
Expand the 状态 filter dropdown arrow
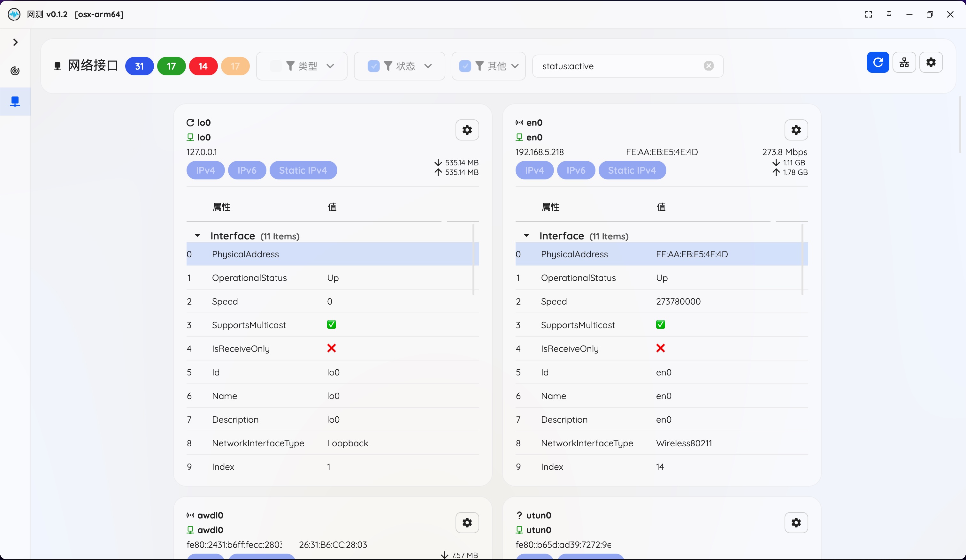428,66
